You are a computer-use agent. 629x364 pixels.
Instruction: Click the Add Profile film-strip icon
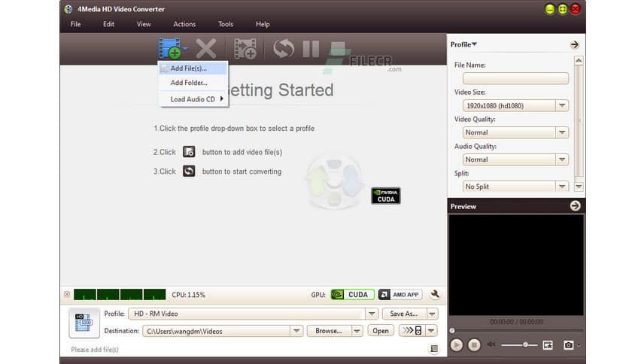[245, 48]
